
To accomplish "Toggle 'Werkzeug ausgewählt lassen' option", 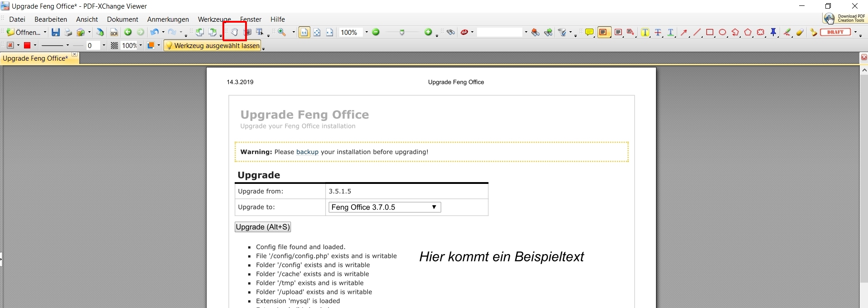I will (212, 45).
